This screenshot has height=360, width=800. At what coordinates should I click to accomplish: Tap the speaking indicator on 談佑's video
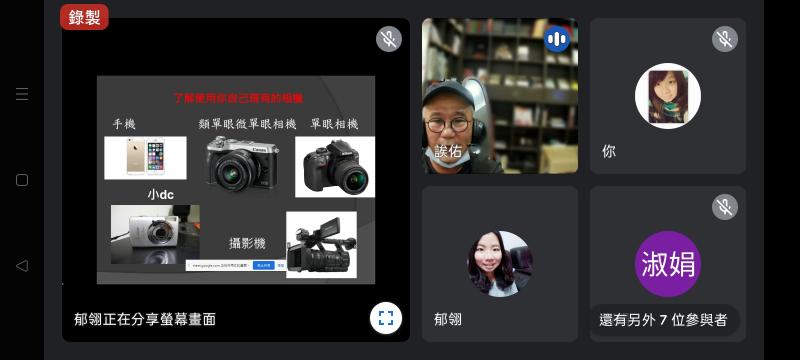(x=557, y=39)
